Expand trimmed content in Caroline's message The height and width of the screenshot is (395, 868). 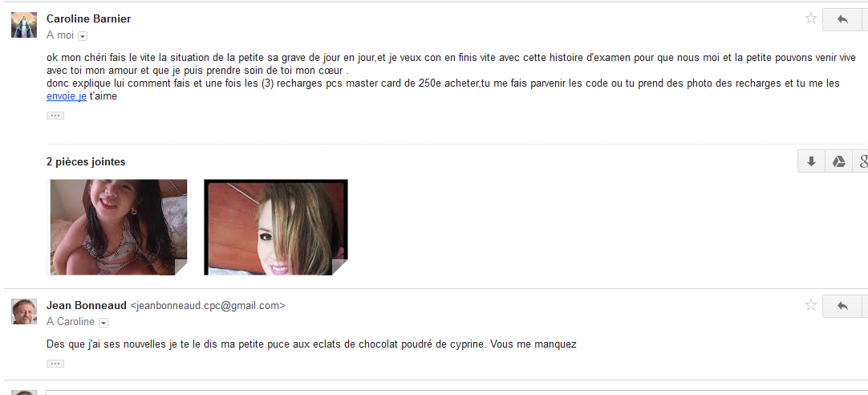[55, 116]
